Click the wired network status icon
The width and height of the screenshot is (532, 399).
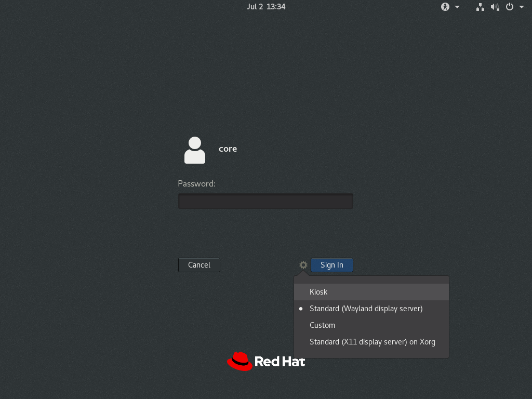480,7
